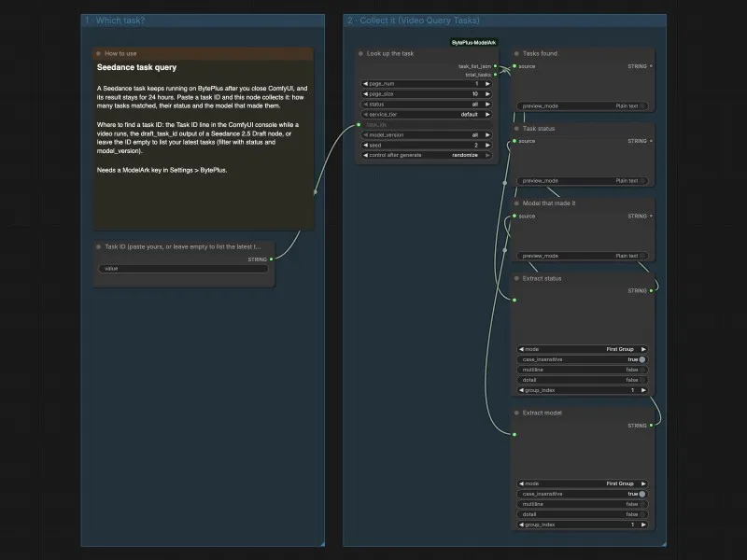Disable case_insensitive in Extract model node

(x=582, y=494)
